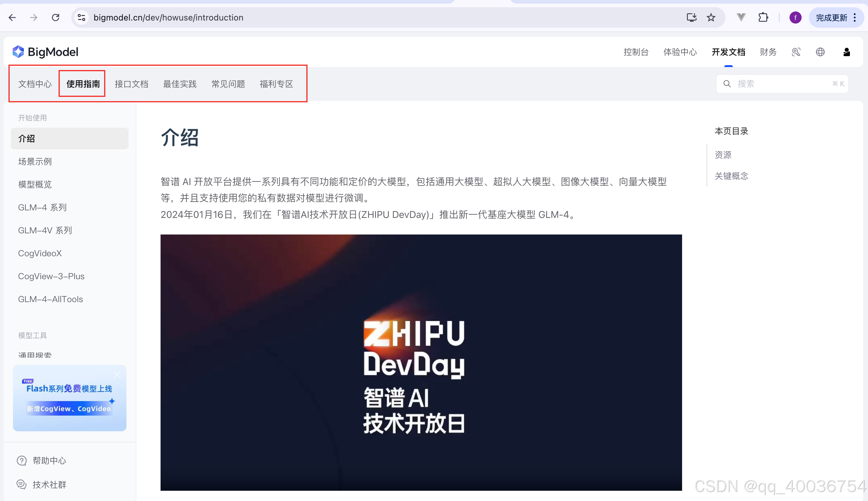Click the browser forward arrow
868x501 pixels.
tap(34, 18)
